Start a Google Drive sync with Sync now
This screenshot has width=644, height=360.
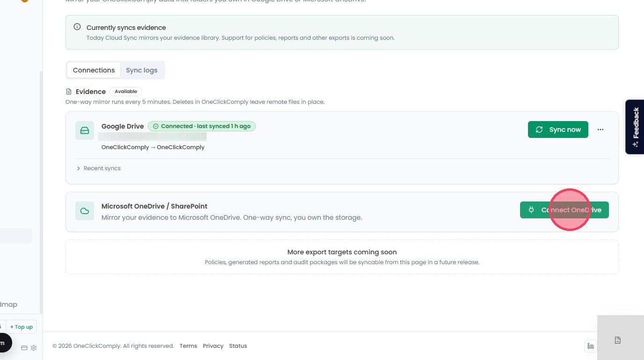click(558, 130)
